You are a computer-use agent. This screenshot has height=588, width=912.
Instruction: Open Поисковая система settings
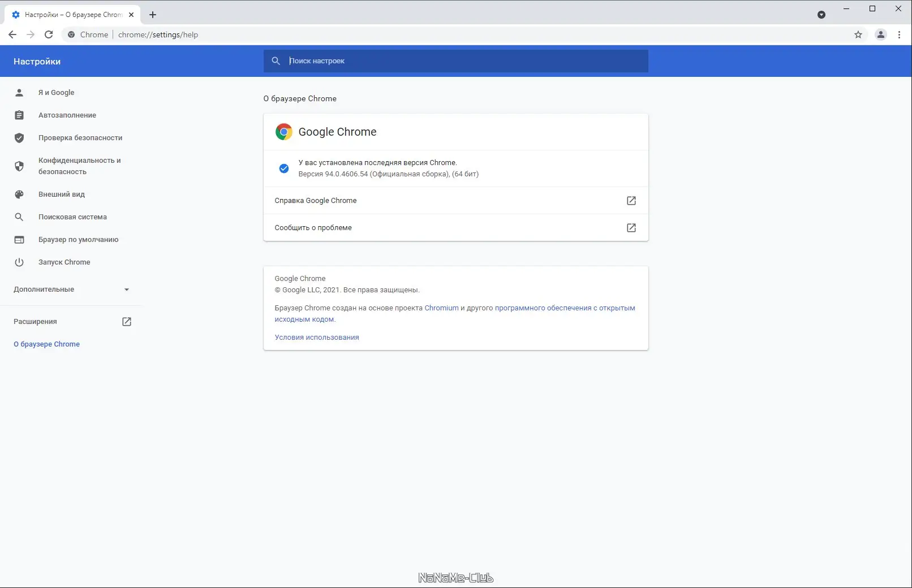72,217
